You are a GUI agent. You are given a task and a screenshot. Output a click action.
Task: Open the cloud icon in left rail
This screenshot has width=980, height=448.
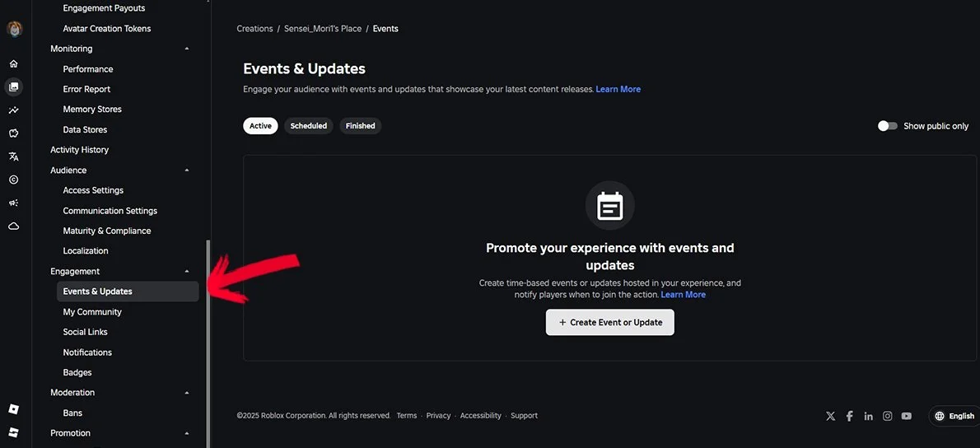pos(14,226)
